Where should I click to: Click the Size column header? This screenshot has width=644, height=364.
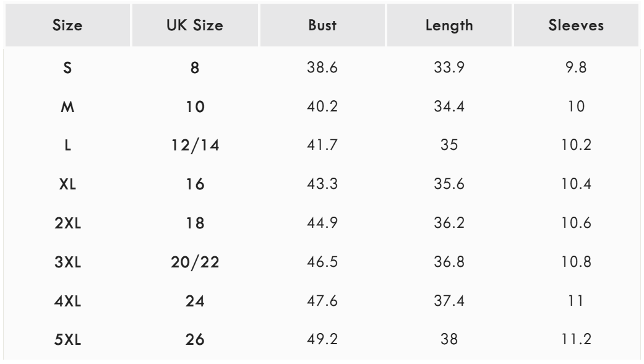[x=67, y=28]
